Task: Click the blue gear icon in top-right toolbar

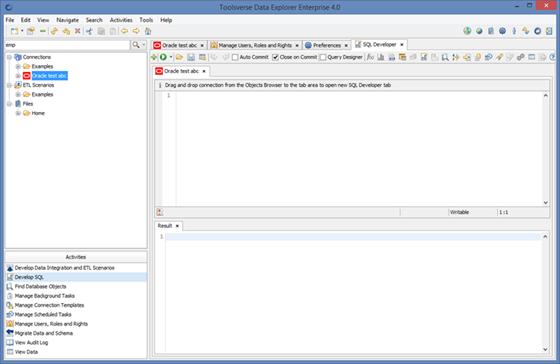Action: point(502,31)
